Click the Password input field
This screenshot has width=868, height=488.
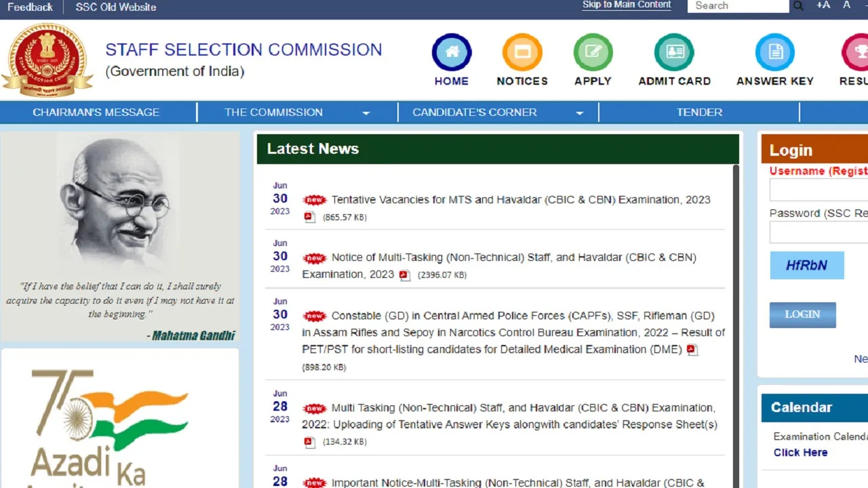click(819, 232)
